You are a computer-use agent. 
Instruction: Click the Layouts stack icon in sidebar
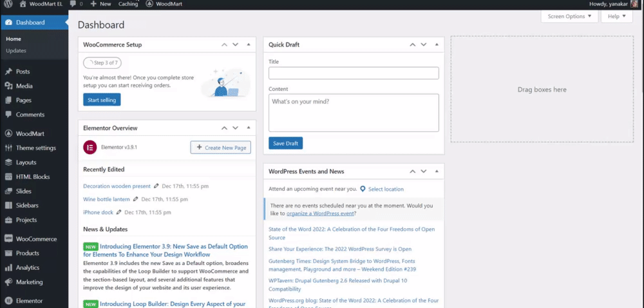click(8, 162)
